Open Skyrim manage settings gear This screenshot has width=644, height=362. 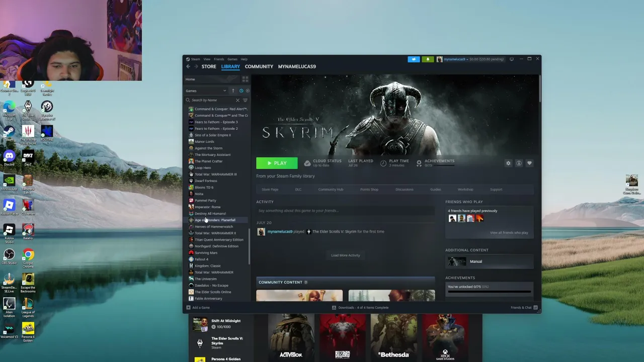[508, 163]
